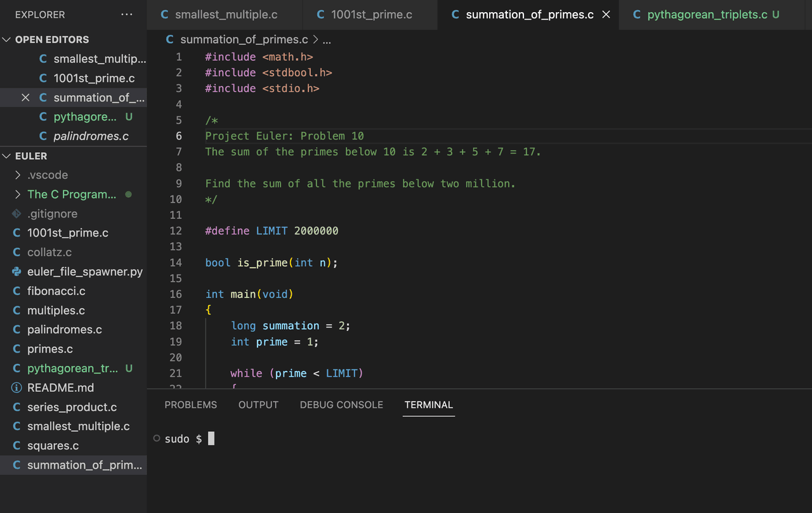The width and height of the screenshot is (812, 513).
Task: Click "bool is_prime(int n);" declaration
Action: click(x=272, y=263)
